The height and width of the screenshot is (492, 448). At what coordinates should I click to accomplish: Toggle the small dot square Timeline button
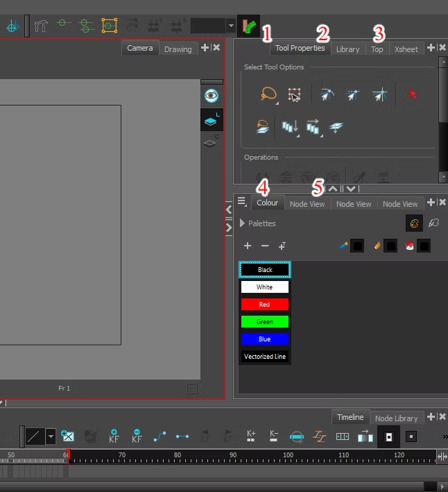[x=411, y=436]
